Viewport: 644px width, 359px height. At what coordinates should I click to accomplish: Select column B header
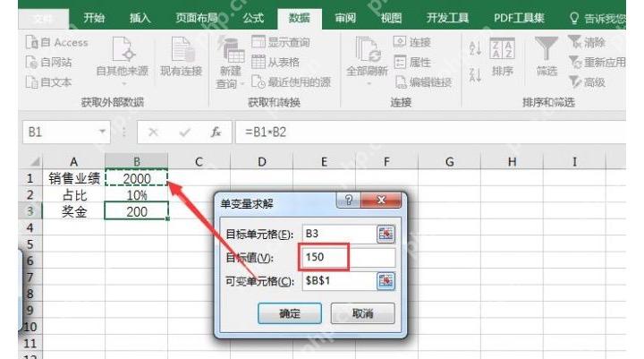[136, 162]
